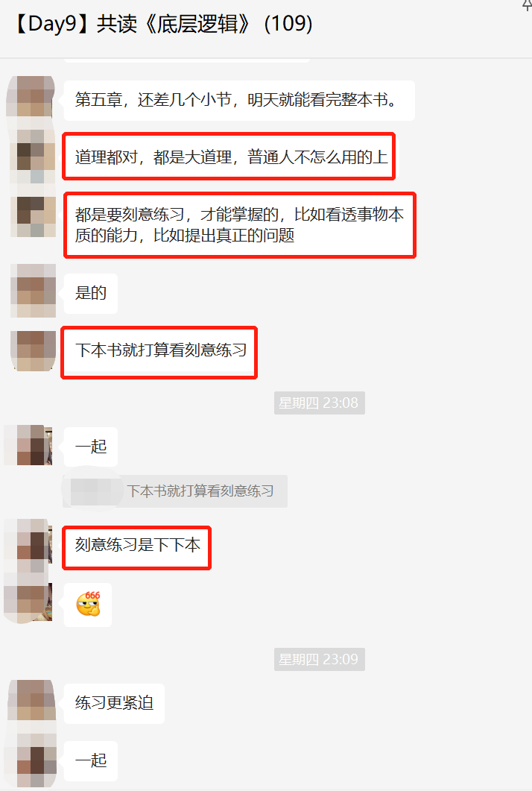532x791 pixels.
Task: Click avatar next to 刻意练习是下下本 message
Action: click(x=28, y=546)
